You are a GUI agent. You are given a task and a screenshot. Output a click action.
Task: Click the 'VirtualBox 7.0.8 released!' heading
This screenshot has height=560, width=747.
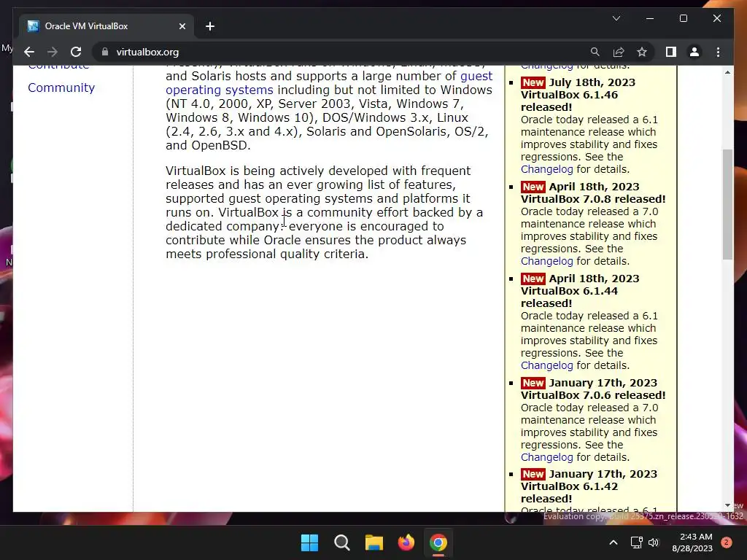click(593, 199)
